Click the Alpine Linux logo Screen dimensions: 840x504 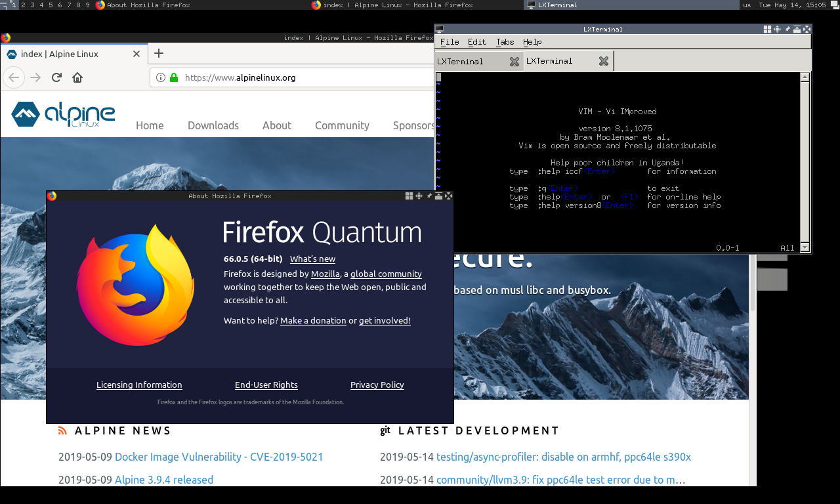63,114
